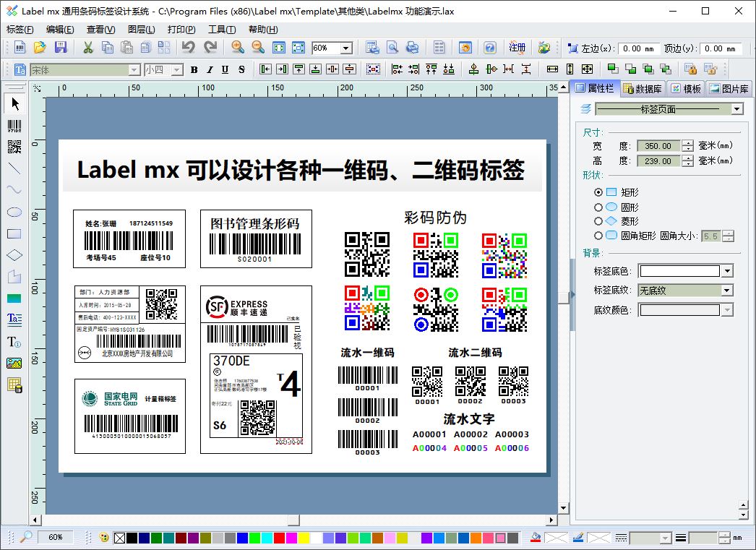Image resolution: width=756 pixels, height=550 pixels.
Task: Open the 标签底纹 pattern dropdown
Action: (727, 291)
